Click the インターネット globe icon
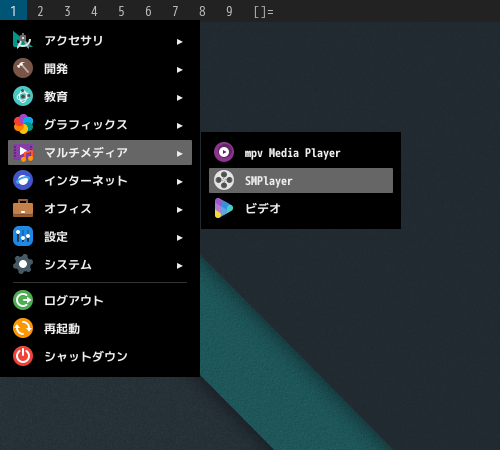The width and height of the screenshot is (500, 450). click(23, 180)
